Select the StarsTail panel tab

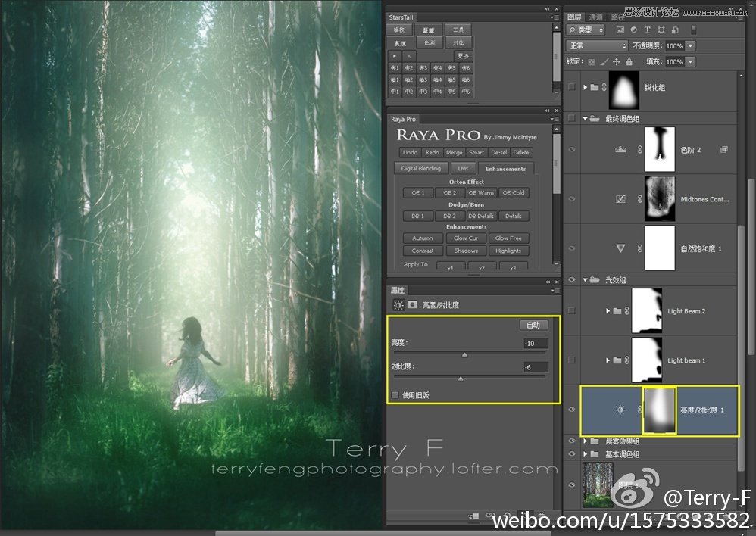point(401,17)
